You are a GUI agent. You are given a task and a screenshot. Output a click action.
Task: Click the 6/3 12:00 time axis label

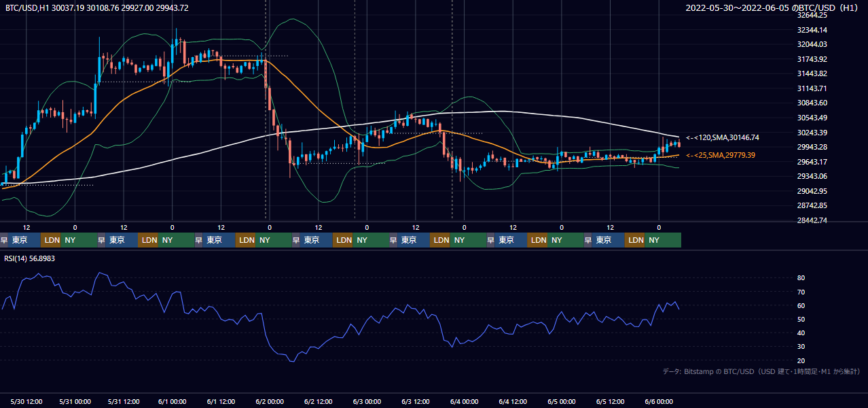416,401
